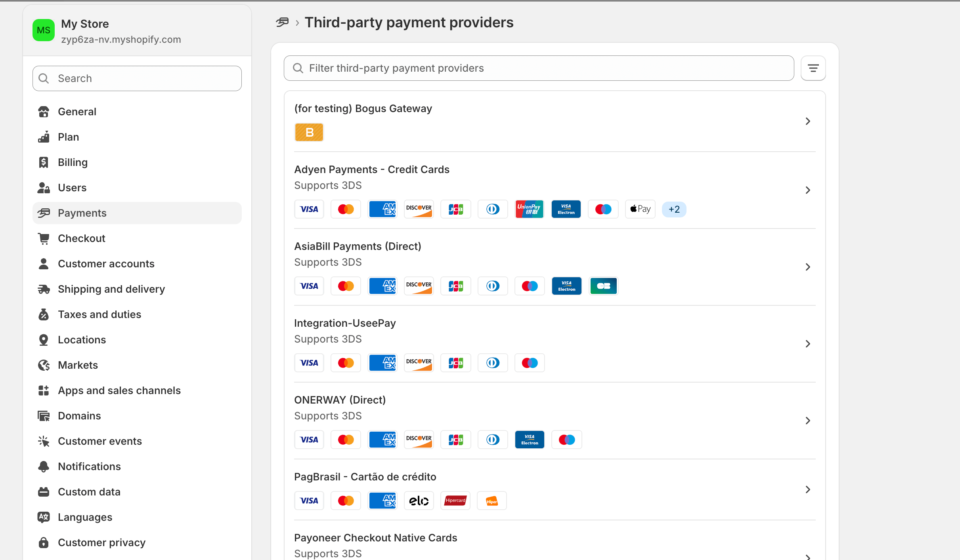Open Adyen Payments - Credit Cards provider

tap(555, 190)
